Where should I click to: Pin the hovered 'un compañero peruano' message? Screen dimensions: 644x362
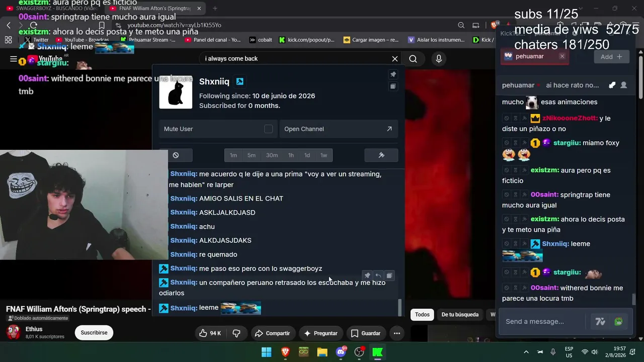tap(367, 276)
